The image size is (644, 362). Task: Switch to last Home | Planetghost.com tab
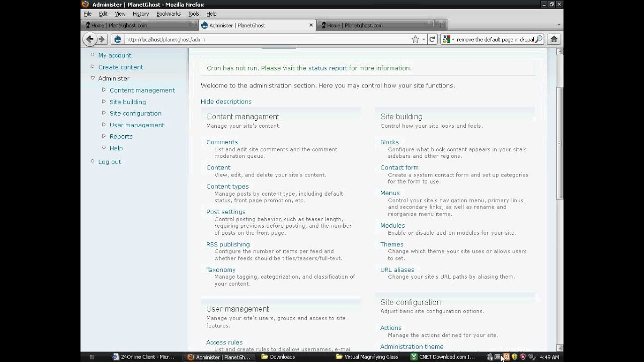[375, 25]
